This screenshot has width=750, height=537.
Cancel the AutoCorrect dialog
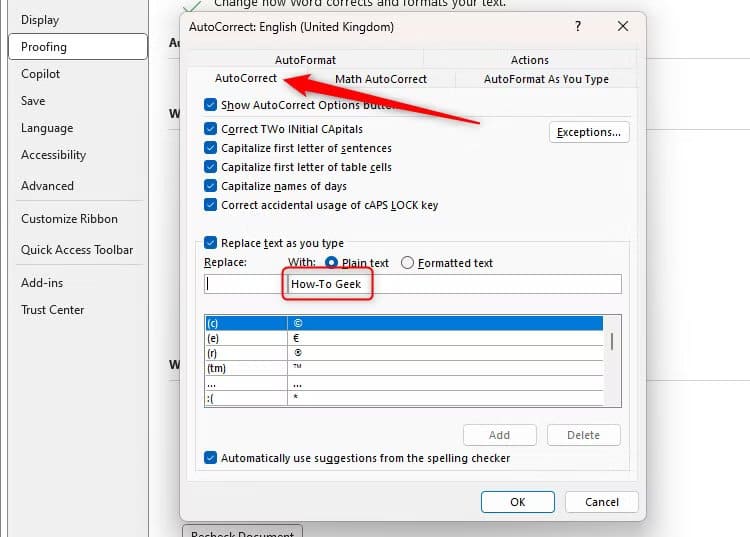602,502
